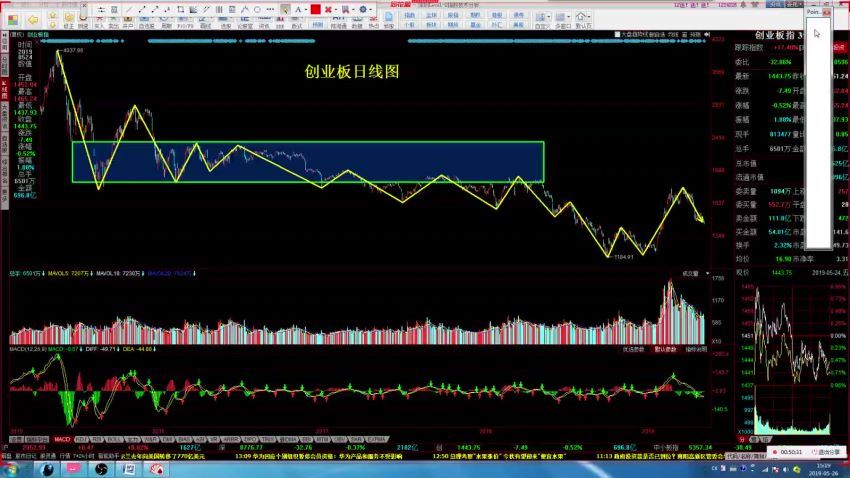Select the rectangle drawing tool
The image size is (850, 478).
[x=181, y=9]
